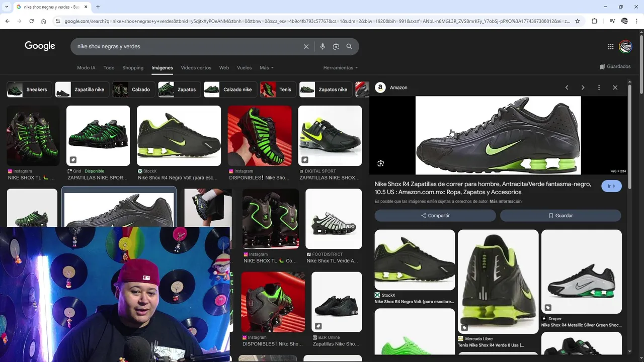The height and width of the screenshot is (362, 644).
Task: Submit search with magnifier icon
Action: pos(349,46)
